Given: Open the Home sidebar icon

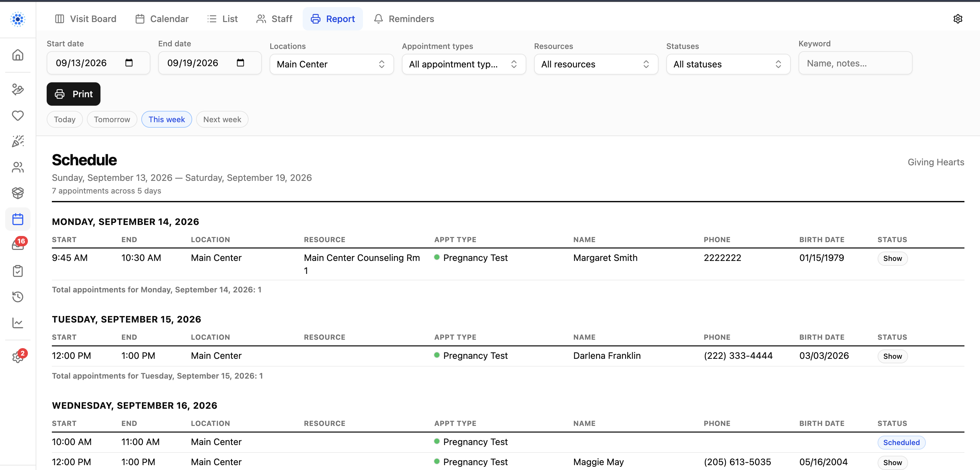Looking at the screenshot, I should coord(17,55).
